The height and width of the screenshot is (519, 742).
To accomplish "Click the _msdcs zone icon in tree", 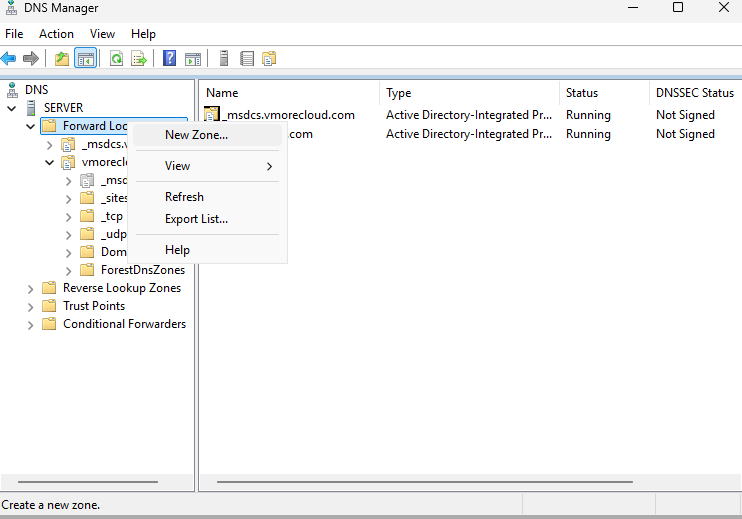I will (68, 144).
